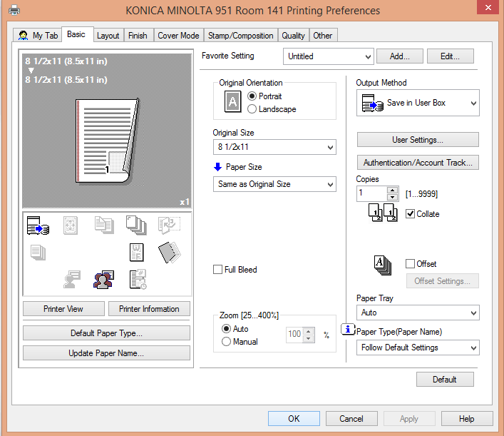Click the blue info icon near Paper Type

pos(348,329)
